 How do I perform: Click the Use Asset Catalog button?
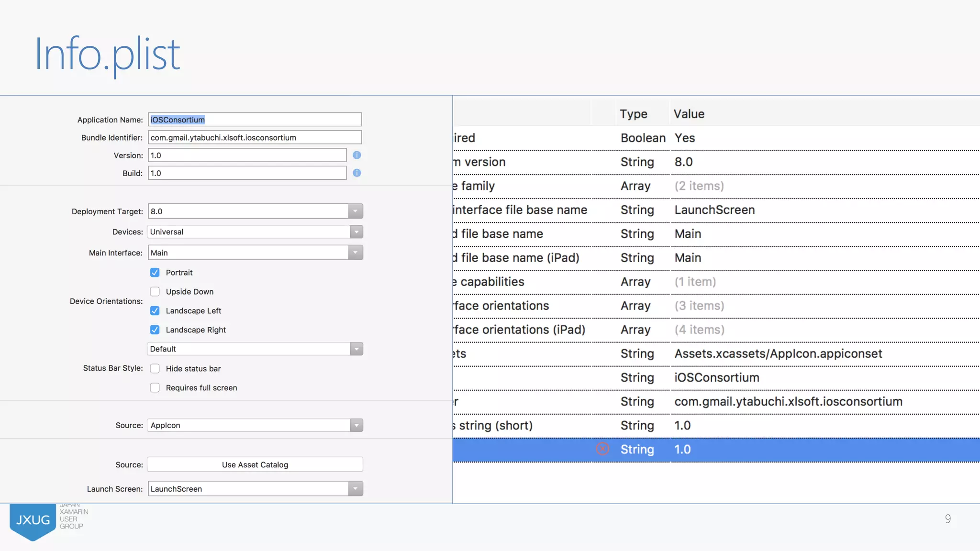point(255,464)
